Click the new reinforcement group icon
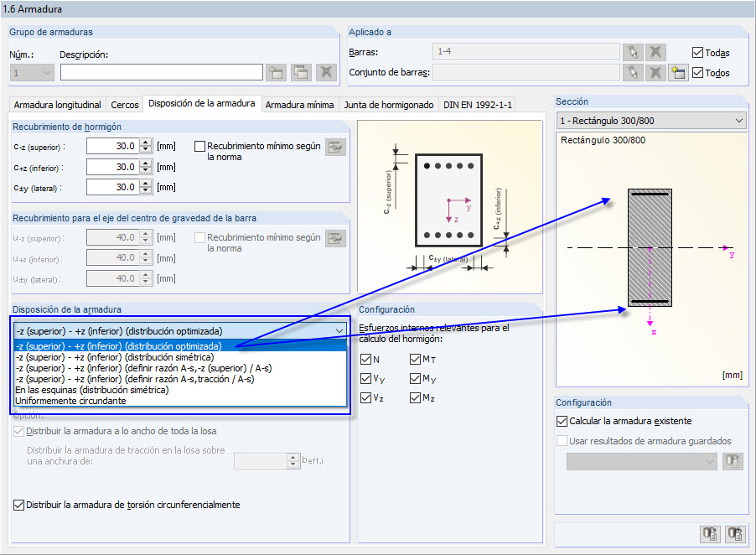The image size is (756, 555). [276, 73]
